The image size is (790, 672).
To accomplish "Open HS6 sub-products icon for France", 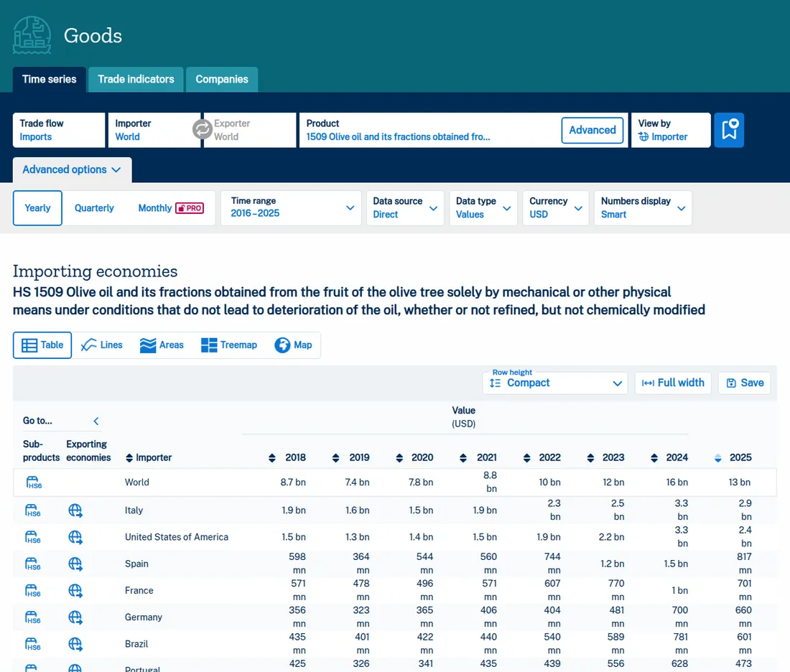I will pos(33,590).
